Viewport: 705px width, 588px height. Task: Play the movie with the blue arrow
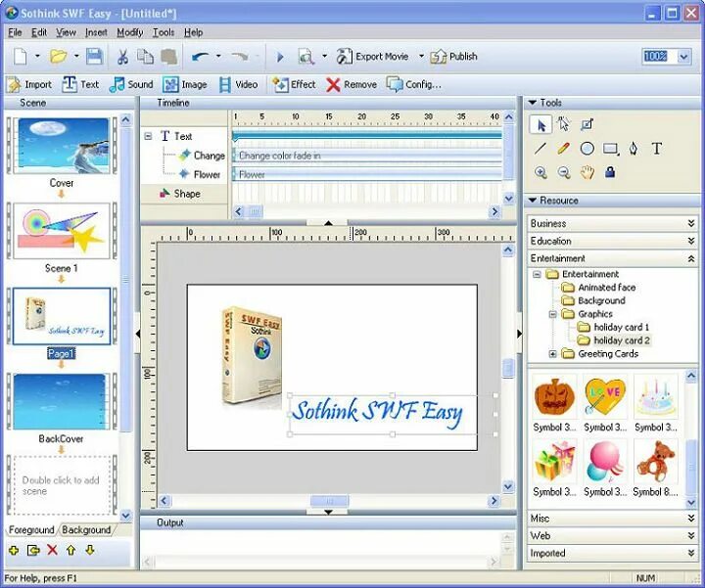(280, 57)
